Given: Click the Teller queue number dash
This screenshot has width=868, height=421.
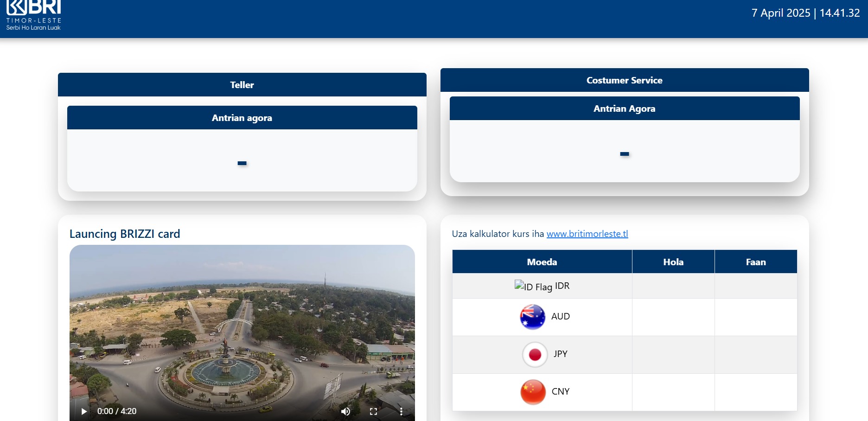Looking at the screenshot, I should pyautogui.click(x=242, y=163).
